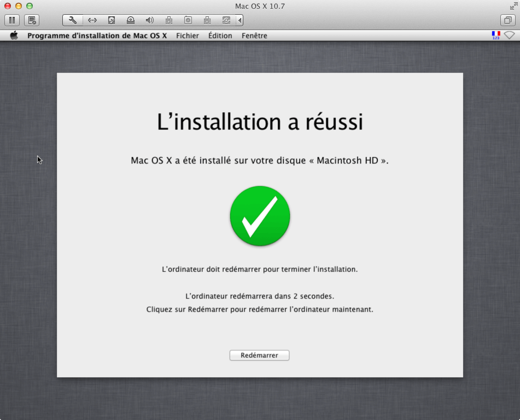This screenshot has height=420, width=520.
Task: Click text mentioning disque « Macintosh HD »
Action: [260, 161]
